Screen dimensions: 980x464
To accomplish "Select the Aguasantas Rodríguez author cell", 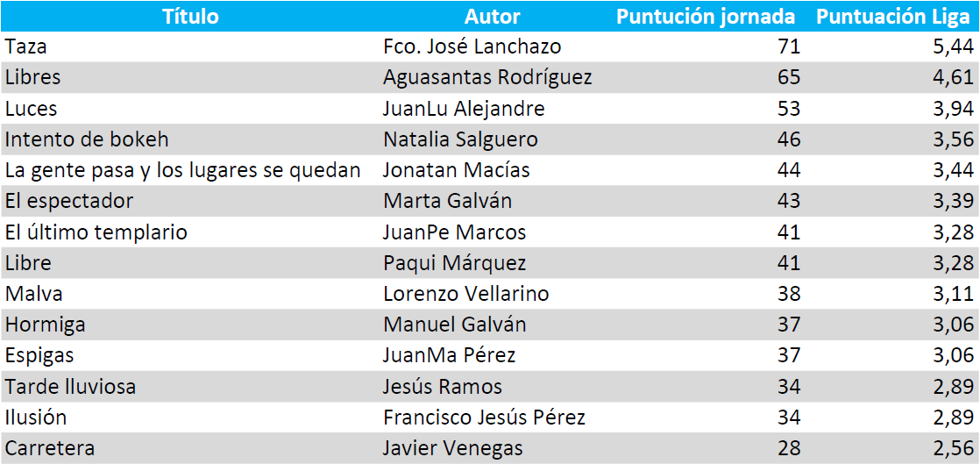I will click(x=487, y=77).
